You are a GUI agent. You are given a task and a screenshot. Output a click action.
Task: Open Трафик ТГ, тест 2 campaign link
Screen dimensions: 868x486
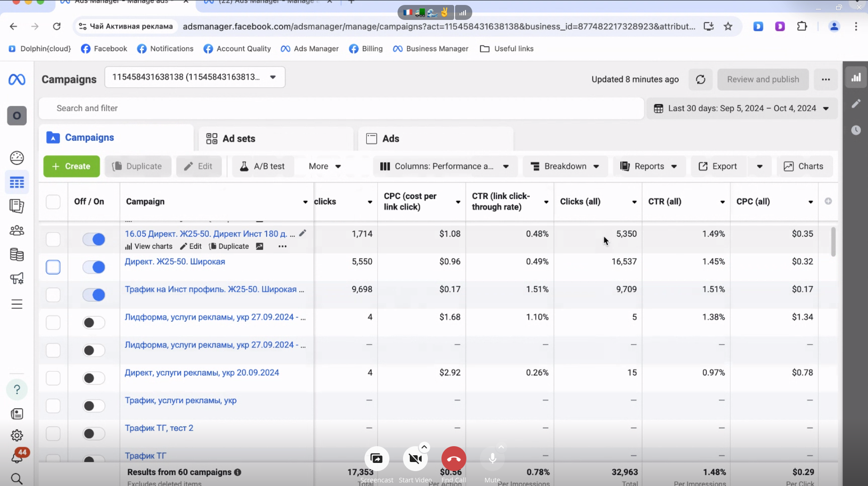click(x=159, y=428)
